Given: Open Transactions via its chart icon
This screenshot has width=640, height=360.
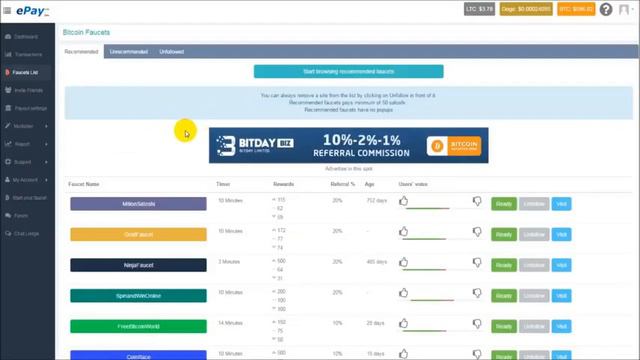Looking at the screenshot, I should (8, 54).
